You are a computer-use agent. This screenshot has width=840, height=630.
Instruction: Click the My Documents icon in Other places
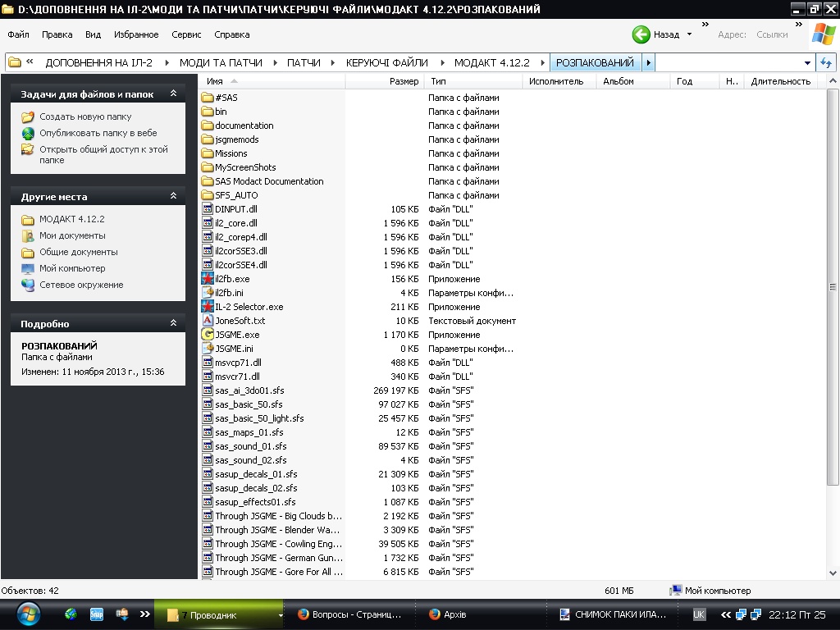tap(28, 235)
